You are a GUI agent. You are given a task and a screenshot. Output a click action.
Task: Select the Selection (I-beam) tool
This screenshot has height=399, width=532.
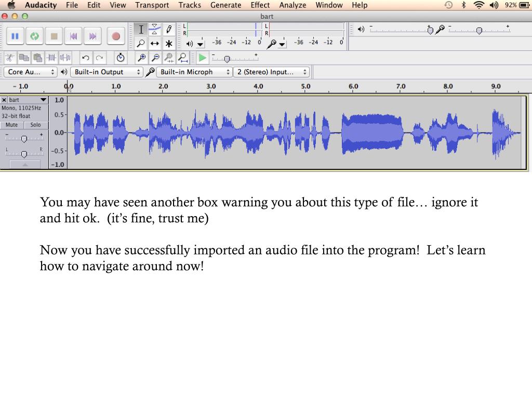(141, 30)
